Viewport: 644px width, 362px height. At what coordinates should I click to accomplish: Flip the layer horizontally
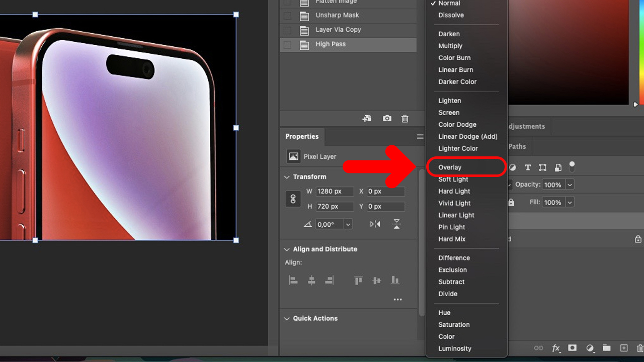(375, 224)
